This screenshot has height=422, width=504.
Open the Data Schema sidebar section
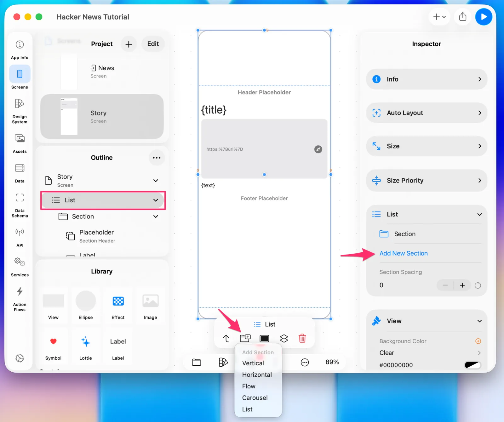pyautogui.click(x=20, y=205)
